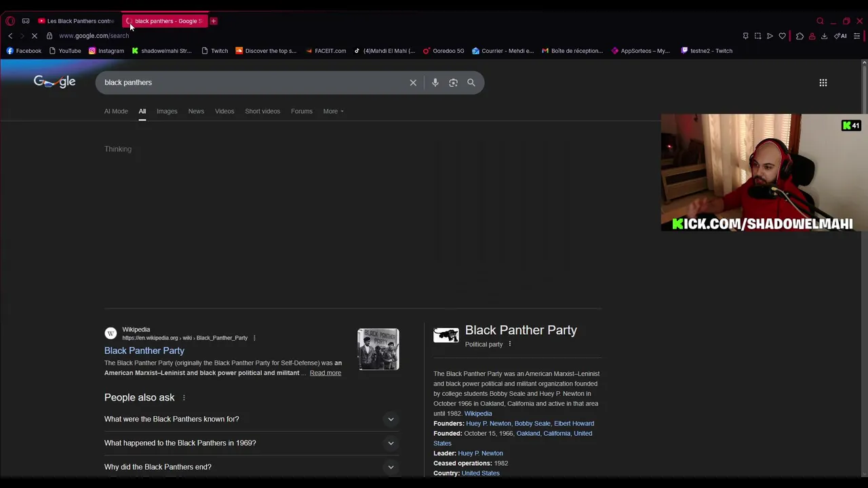Open the Black Panther Party result thumbnail

pos(378,350)
